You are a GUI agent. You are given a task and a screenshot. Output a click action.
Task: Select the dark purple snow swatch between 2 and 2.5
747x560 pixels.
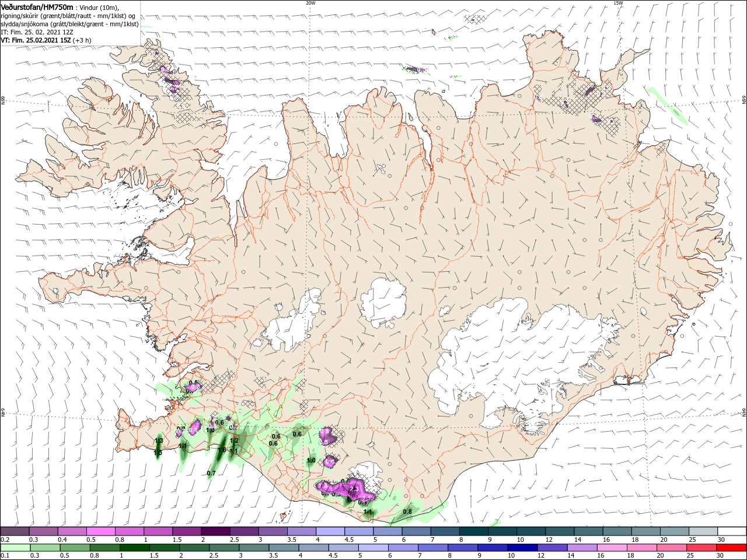[x=215, y=531]
